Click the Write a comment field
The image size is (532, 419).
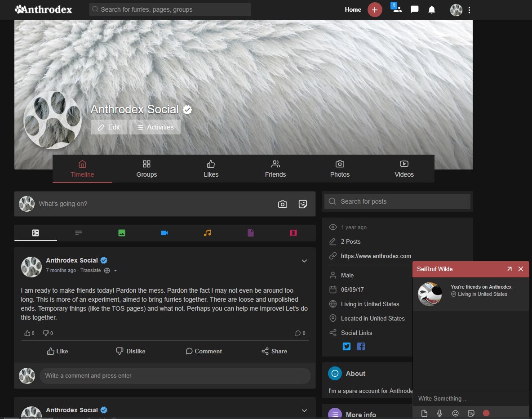(x=175, y=375)
